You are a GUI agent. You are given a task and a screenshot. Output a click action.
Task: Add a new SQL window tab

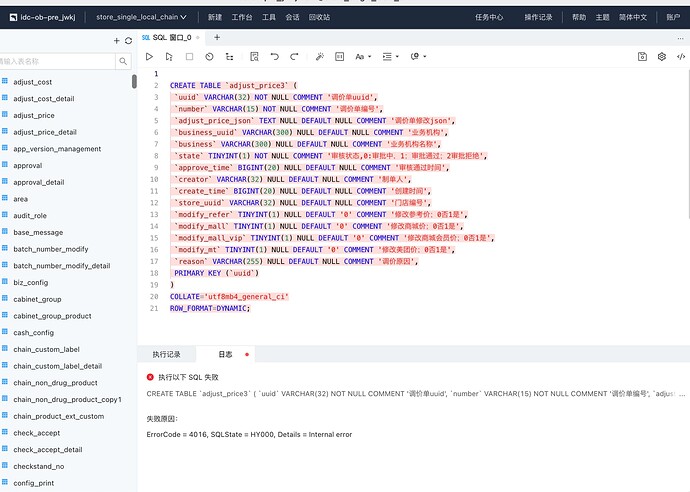coord(217,37)
